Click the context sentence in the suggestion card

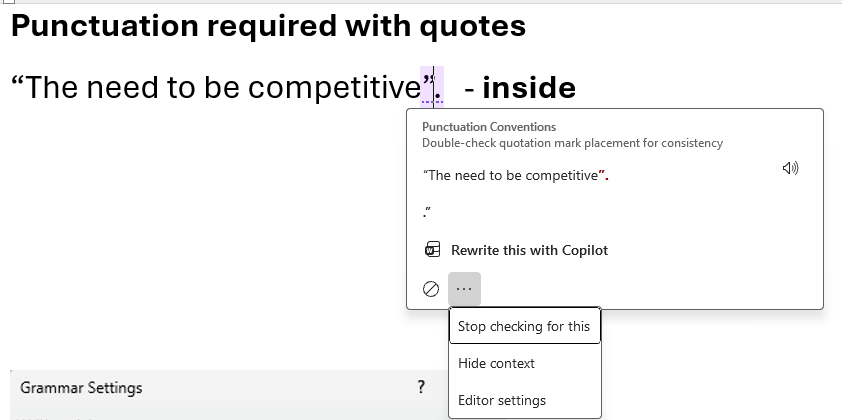(x=510, y=175)
